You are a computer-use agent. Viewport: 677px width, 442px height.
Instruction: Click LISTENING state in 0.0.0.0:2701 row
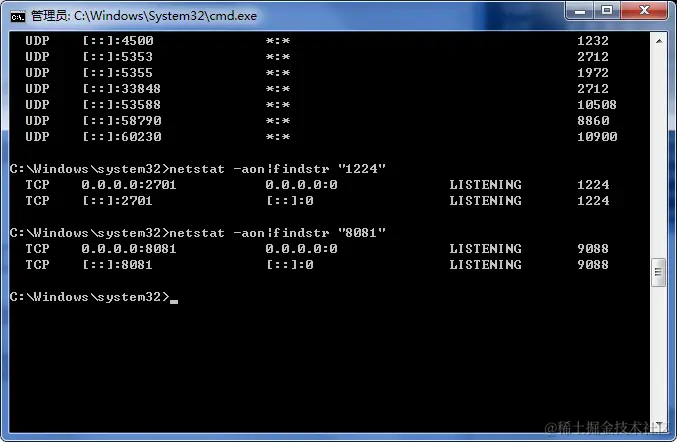coord(485,185)
